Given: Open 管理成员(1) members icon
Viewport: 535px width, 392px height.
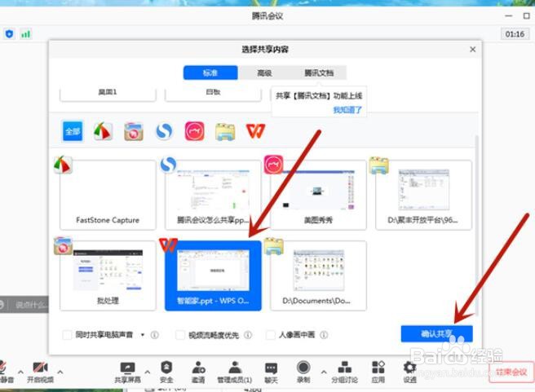Looking at the screenshot, I should tap(235, 368).
